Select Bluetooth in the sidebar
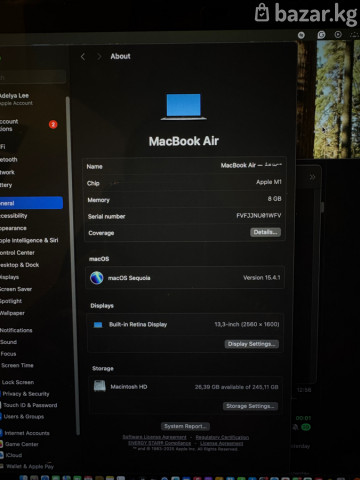360x480 pixels. coord(9,160)
